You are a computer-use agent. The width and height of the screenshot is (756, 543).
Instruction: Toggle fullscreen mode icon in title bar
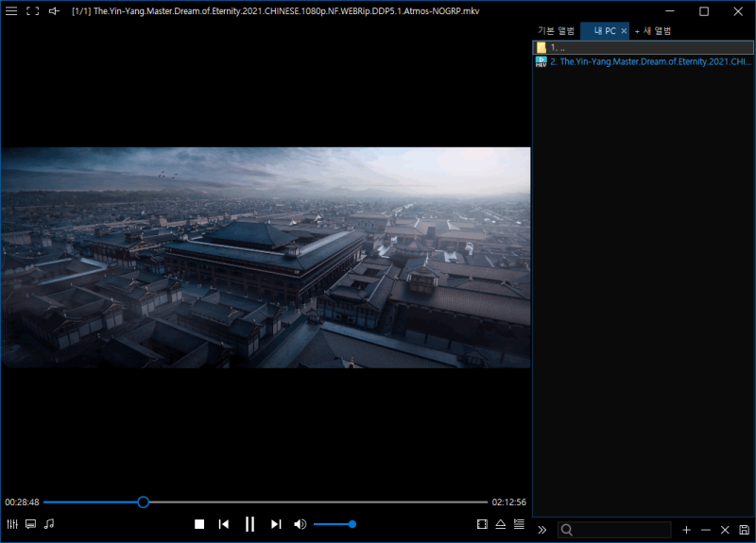[32, 11]
